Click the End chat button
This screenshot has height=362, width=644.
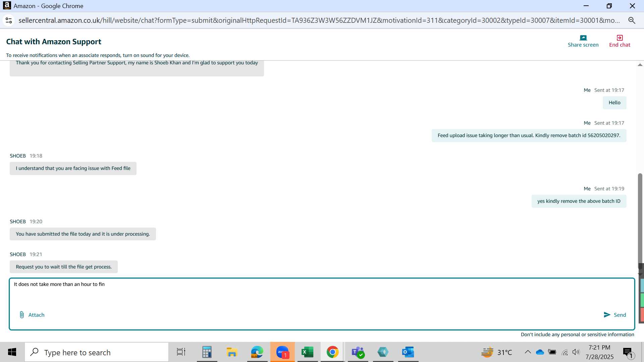(x=620, y=41)
